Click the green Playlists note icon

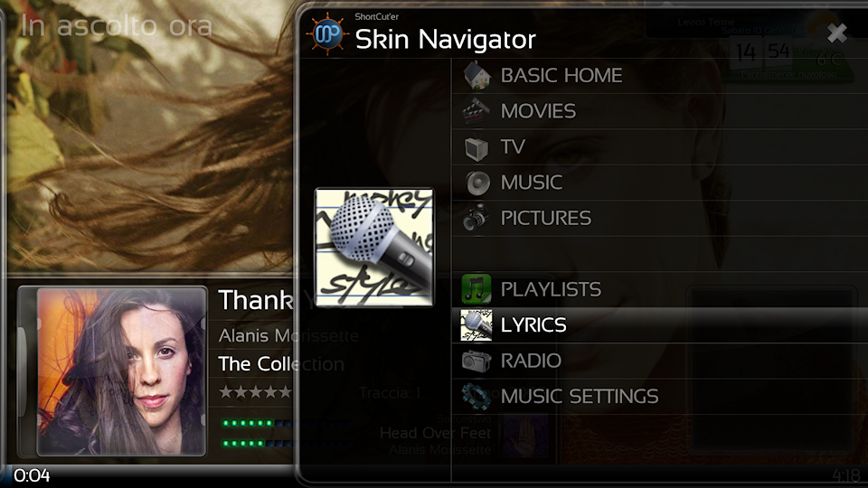476,289
